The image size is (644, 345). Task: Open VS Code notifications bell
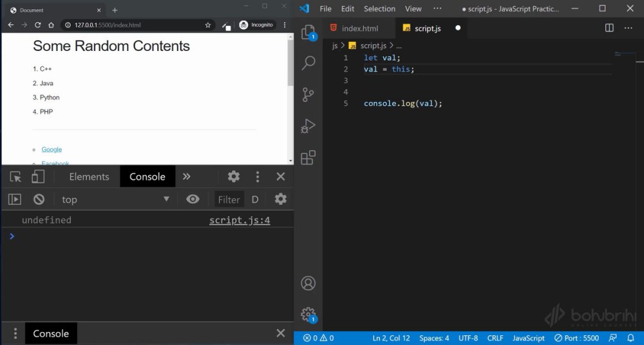click(x=631, y=338)
